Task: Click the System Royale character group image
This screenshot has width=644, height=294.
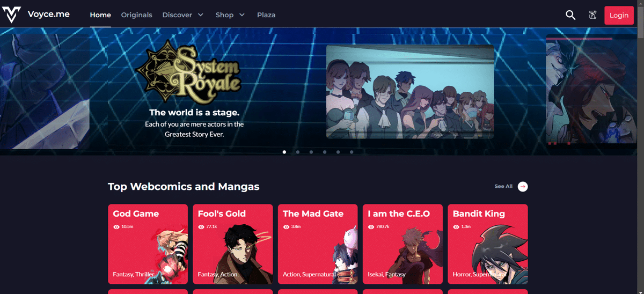Action: (x=410, y=92)
